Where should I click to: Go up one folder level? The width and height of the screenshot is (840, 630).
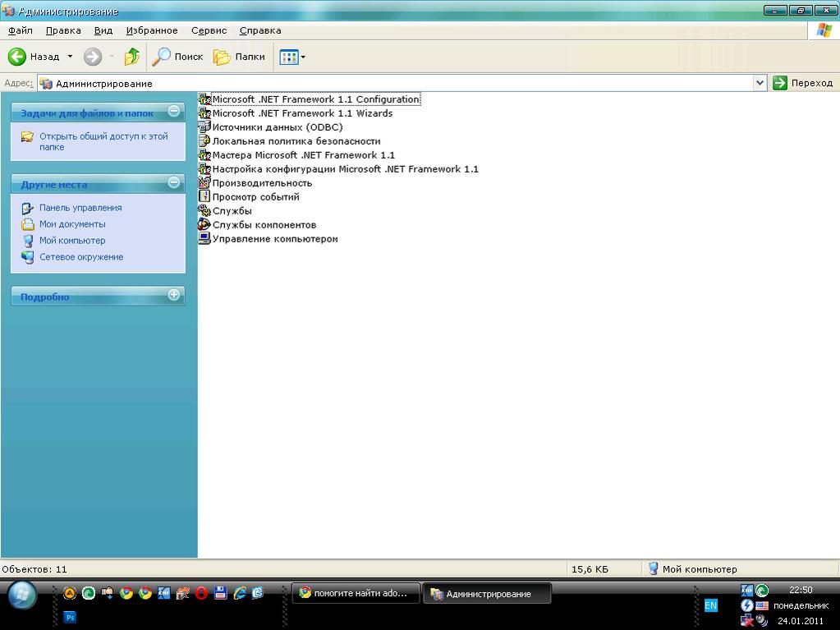pos(131,56)
